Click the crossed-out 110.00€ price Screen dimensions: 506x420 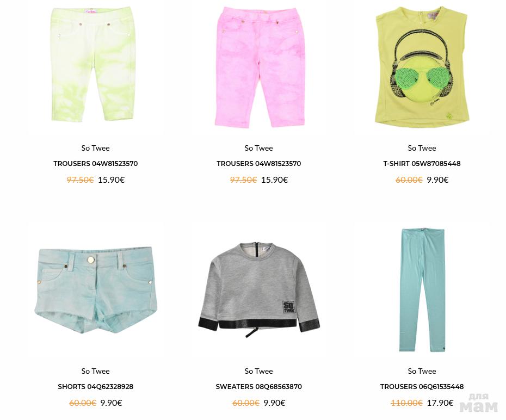406,403
